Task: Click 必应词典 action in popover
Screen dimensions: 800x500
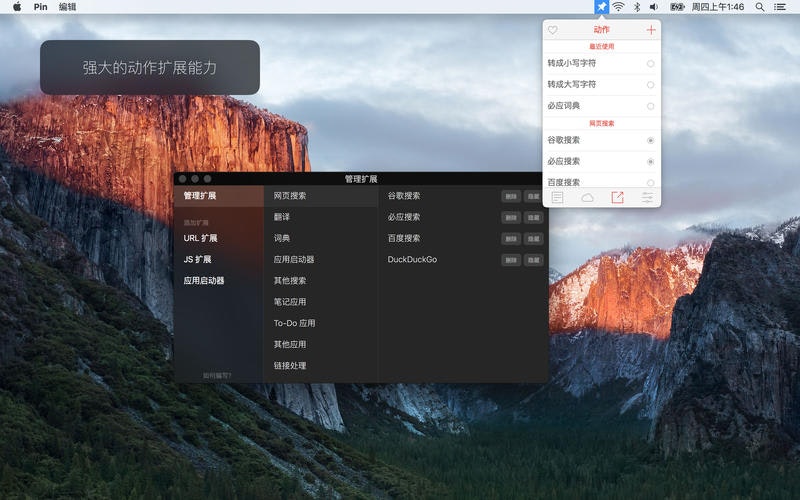Action: coord(563,106)
